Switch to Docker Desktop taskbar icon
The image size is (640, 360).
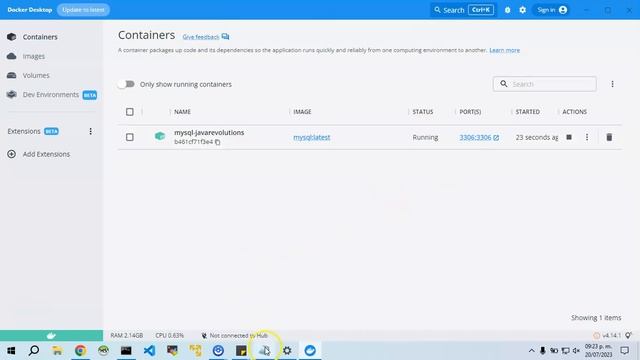[310, 351]
